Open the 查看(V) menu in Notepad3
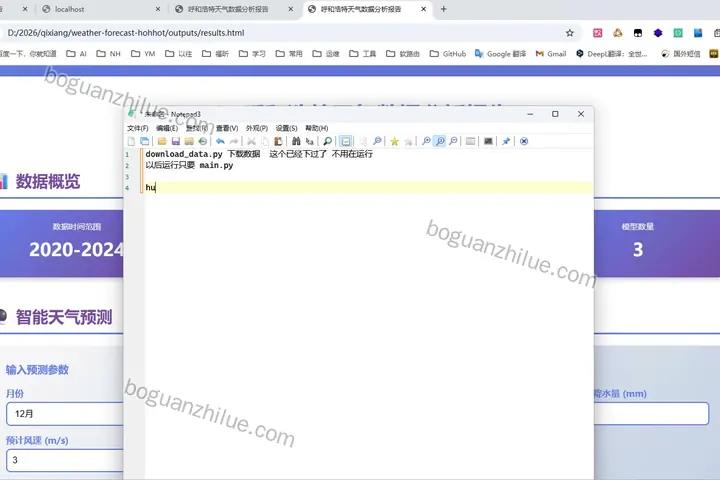 click(227, 128)
